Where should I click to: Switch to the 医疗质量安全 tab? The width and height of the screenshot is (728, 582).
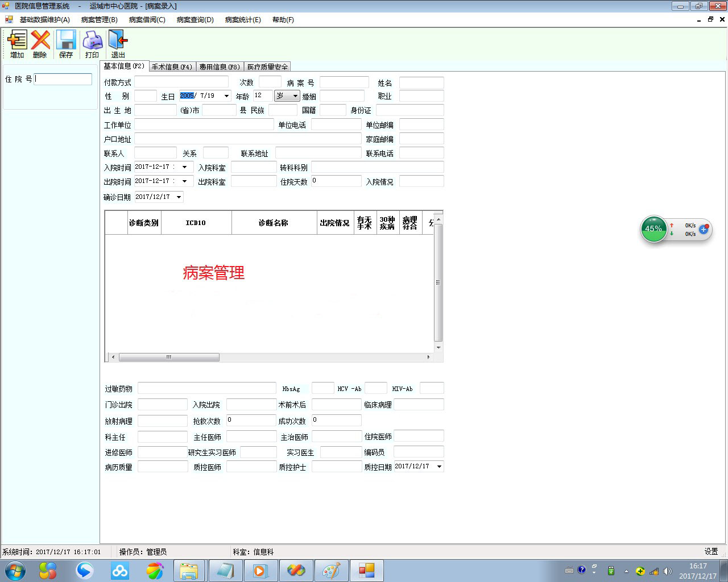pos(267,67)
